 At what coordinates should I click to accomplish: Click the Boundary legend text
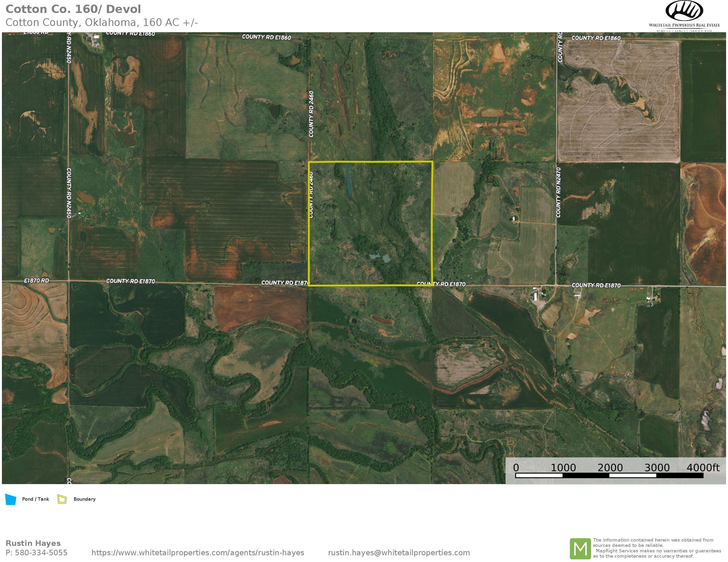(x=84, y=499)
